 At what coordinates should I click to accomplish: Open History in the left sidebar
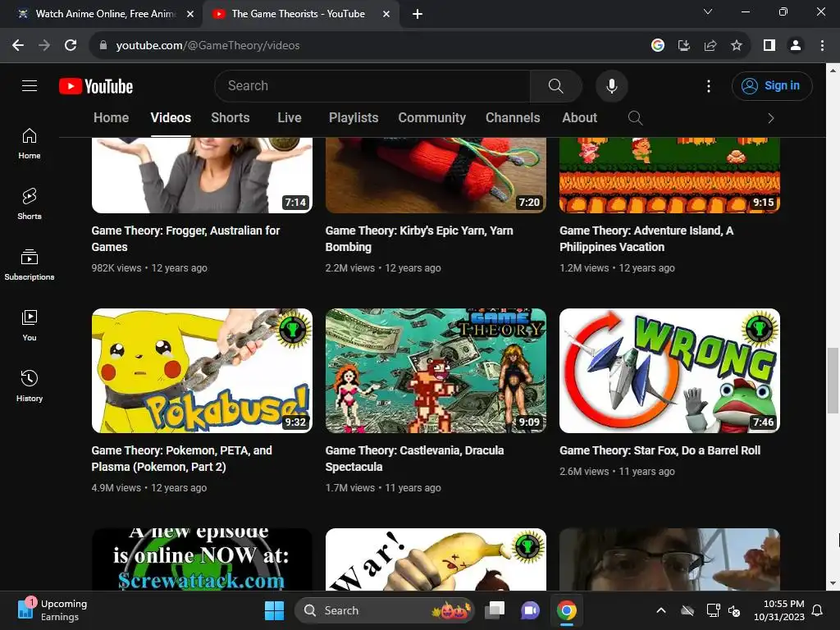pyautogui.click(x=30, y=386)
